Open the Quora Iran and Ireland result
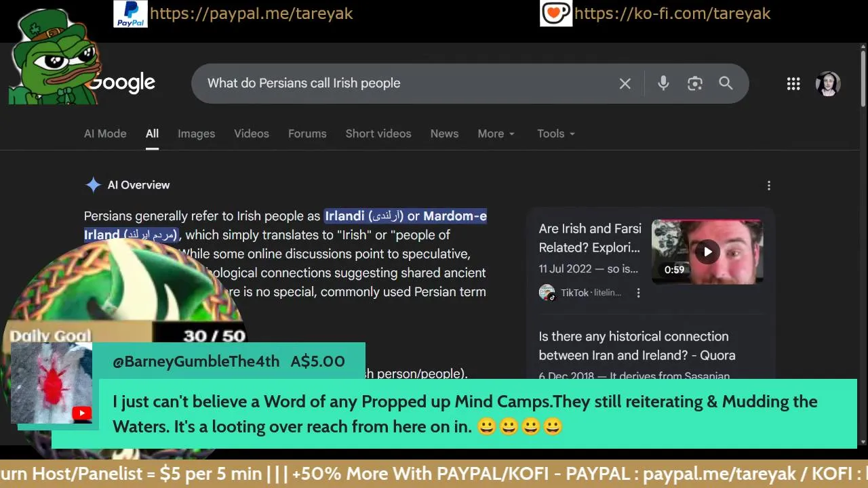868x488 pixels. [637, 346]
